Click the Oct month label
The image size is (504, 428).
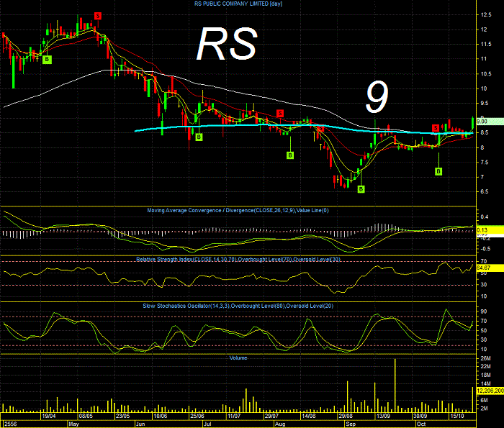(x=421, y=424)
